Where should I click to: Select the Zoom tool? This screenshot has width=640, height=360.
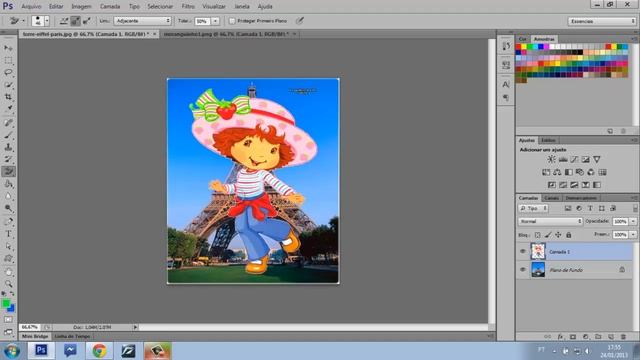[8, 284]
